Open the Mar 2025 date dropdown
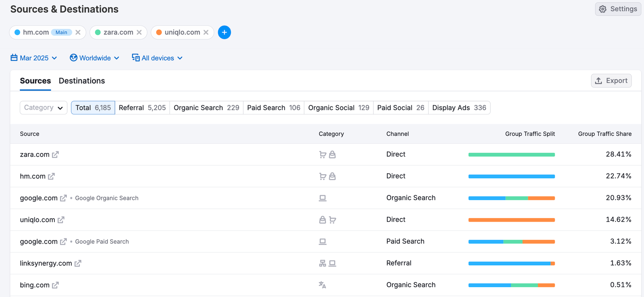 click(34, 58)
